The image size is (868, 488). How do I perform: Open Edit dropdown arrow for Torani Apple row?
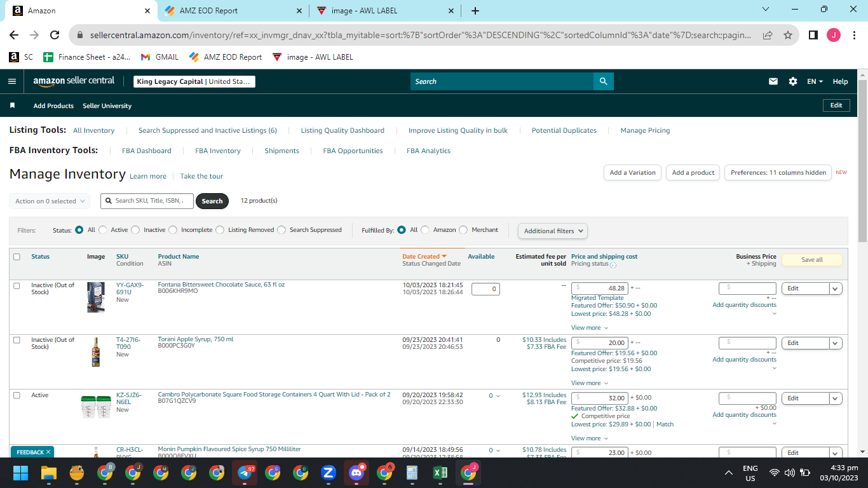pos(836,343)
